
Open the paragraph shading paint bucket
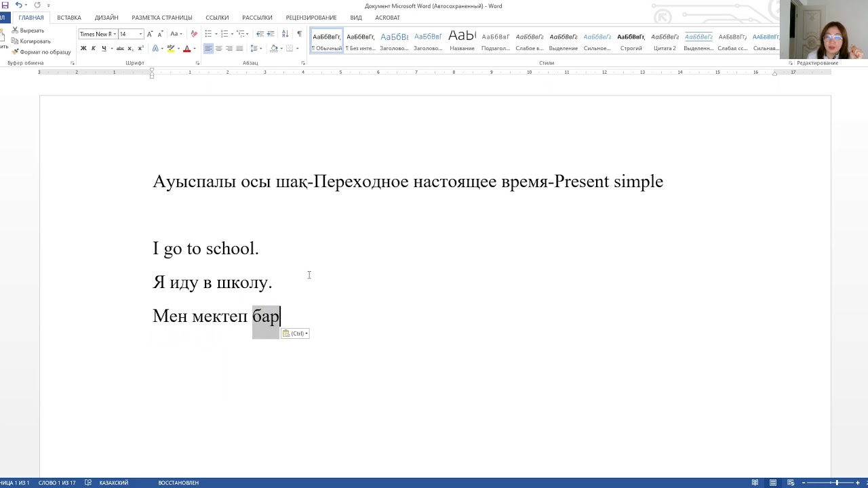point(273,48)
